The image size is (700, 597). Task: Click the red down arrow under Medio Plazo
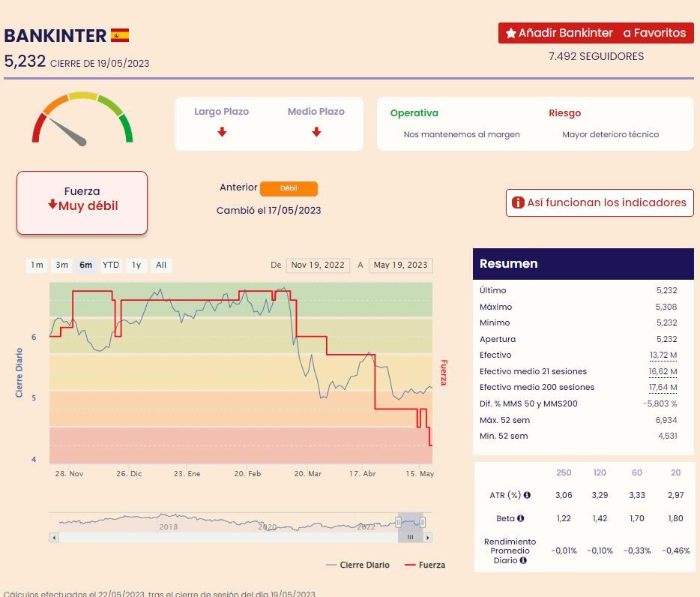pos(316,132)
